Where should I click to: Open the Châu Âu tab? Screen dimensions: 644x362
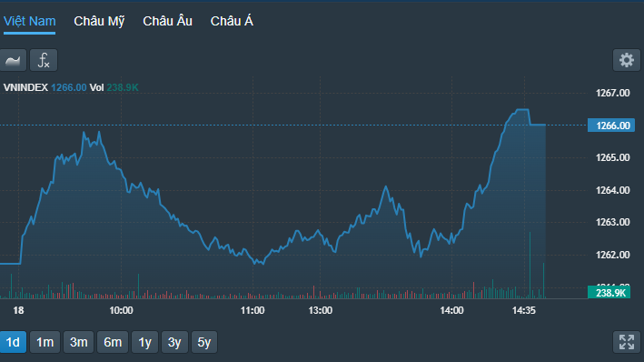167,22
